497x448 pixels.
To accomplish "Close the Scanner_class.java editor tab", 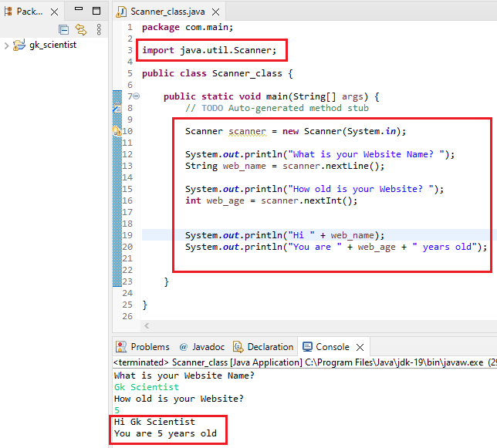I will pyautogui.click(x=215, y=12).
